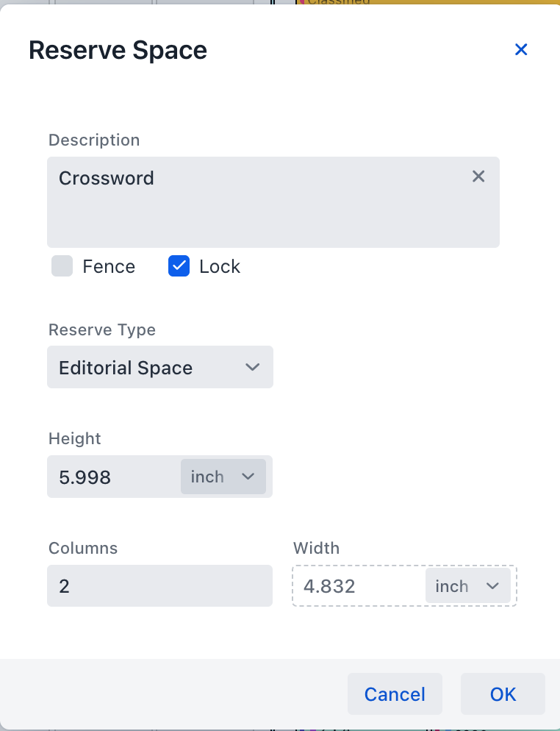
Task: Uncheck the Lock checkbox
Action: click(179, 266)
